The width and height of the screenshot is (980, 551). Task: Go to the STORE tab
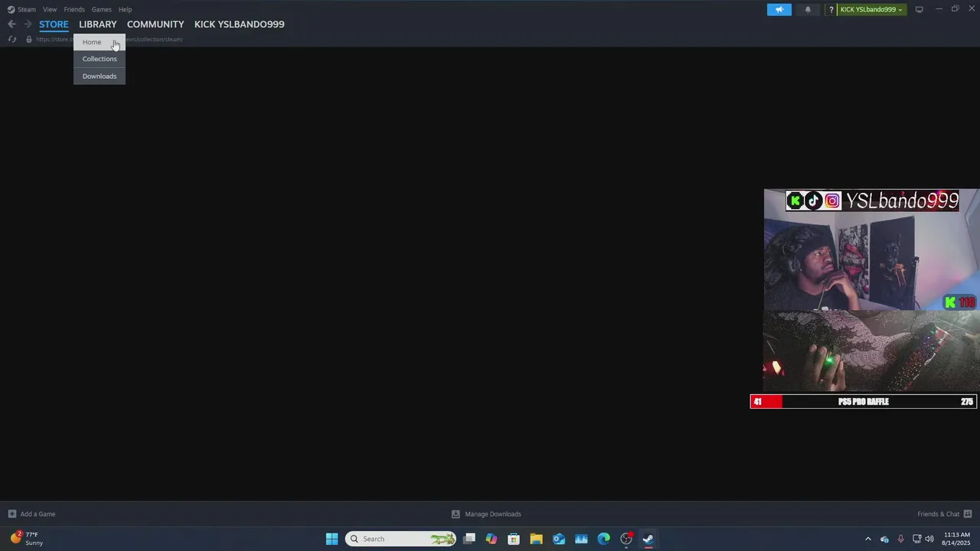click(54, 24)
